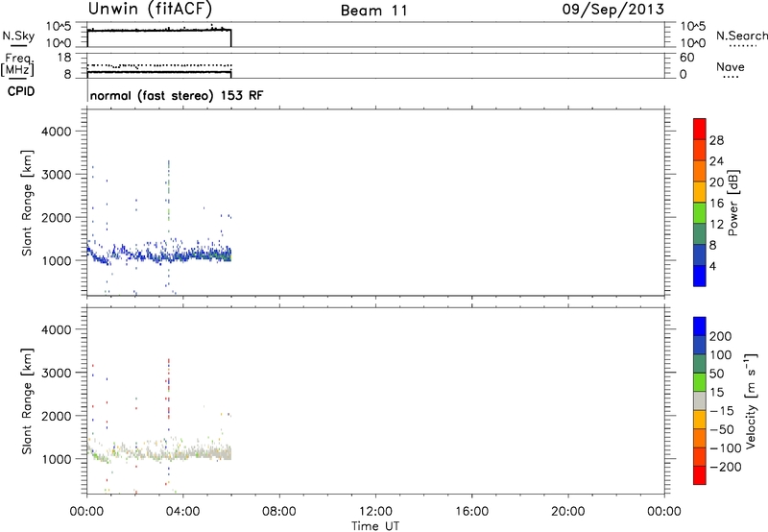Click the "-100" value on velocity colorbar
Viewport: 768px width, 532px height.
[x=726, y=448]
